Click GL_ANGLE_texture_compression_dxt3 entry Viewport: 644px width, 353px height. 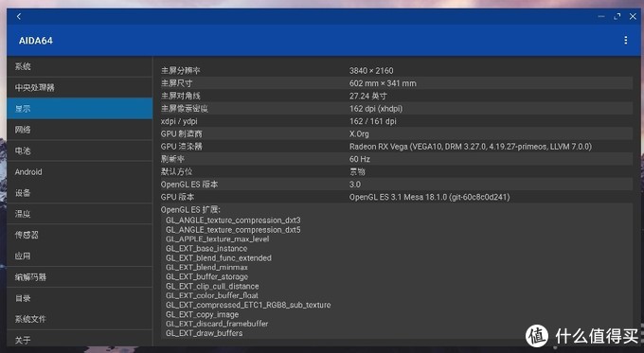tap(233, 221)
